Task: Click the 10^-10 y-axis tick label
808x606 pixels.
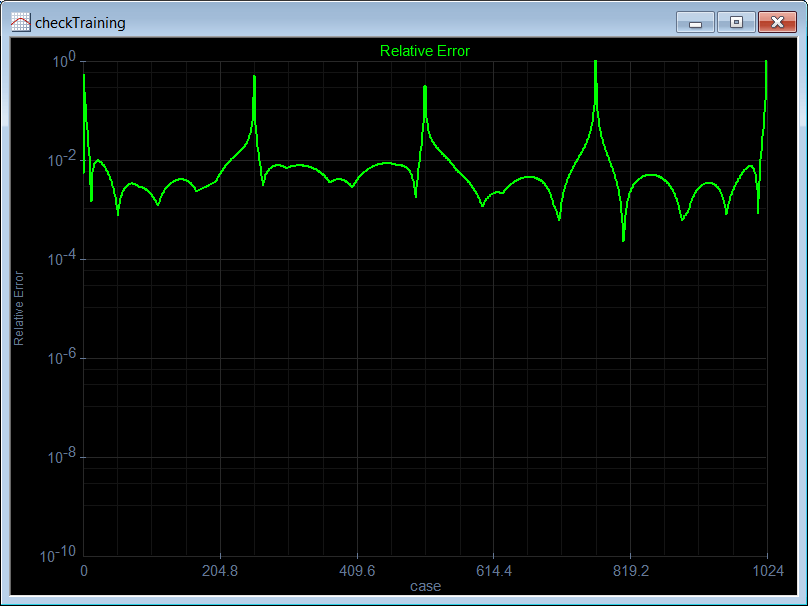Action: [x=58, y=555]
